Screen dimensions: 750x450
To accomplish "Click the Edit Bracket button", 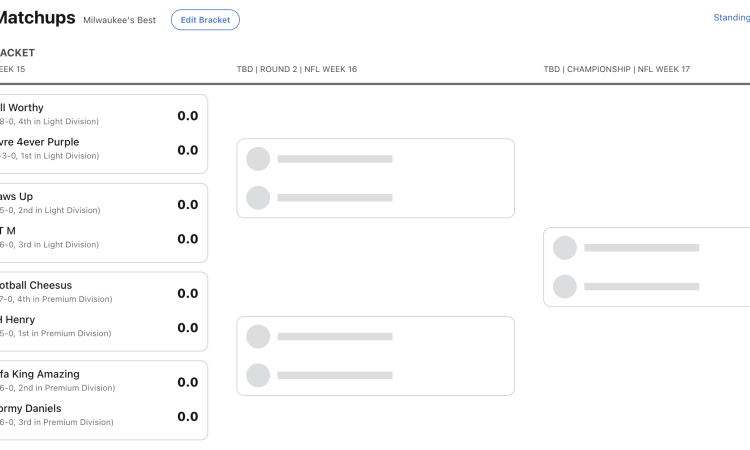I will (205, 19).
